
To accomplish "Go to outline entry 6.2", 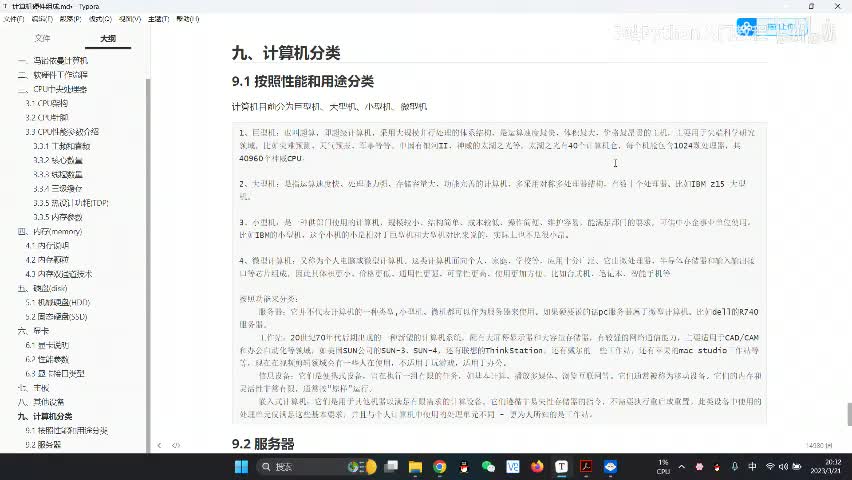I will coord(47,359).
